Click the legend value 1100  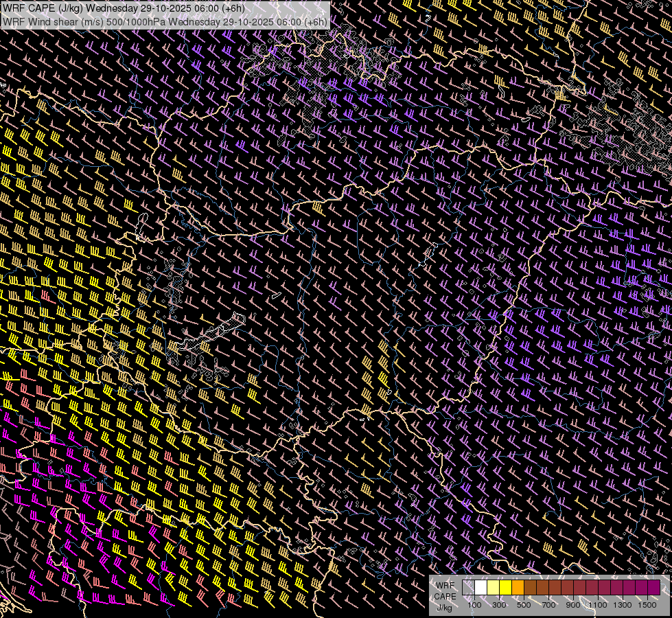coord(598,605)
